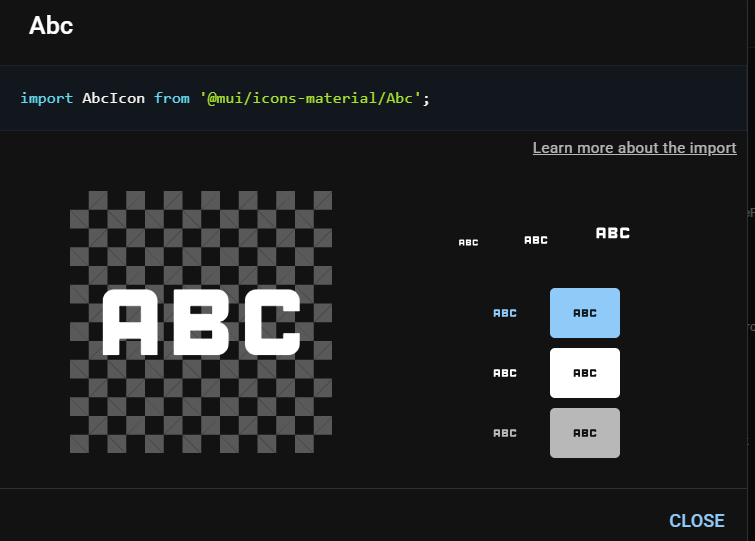Click the gray ABC icon beside the gray tile
Viewport: 755px width, 541px height.
pyautogui.click(x=505, y=433)
